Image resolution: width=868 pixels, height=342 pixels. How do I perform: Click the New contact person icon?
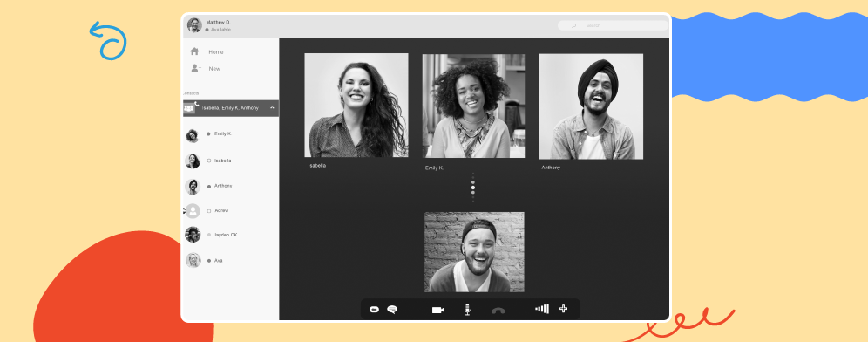(x=195, y=68)
